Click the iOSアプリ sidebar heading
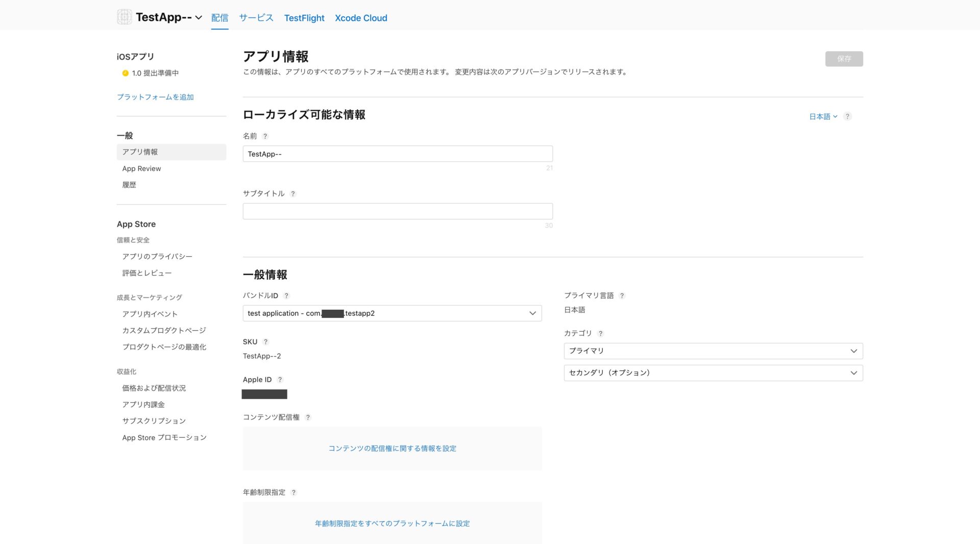Screen dimensions: 980x544 coord(135,57)
